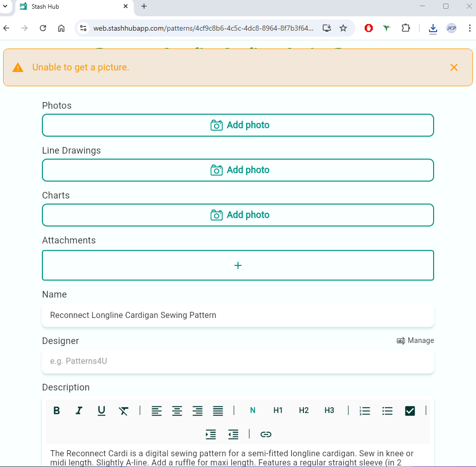The image size is (476, 467).
Task: Toggle the checklist checkbox in toolbar
Action: 410,410
